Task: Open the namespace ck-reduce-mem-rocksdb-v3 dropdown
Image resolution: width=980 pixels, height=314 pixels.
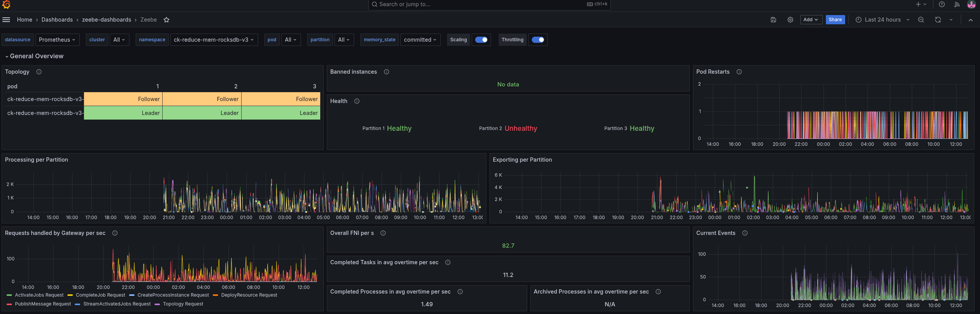Action: (x=214, y=40)
